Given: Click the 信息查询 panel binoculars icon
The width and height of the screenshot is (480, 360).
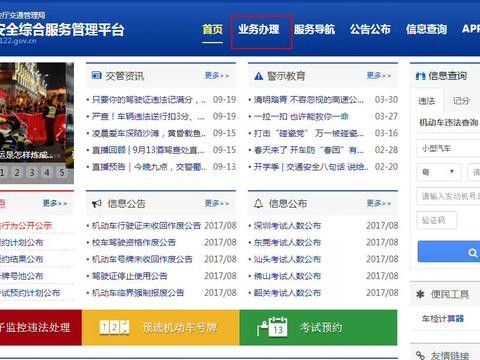Looking at the screenshot, I should point(420,76).
